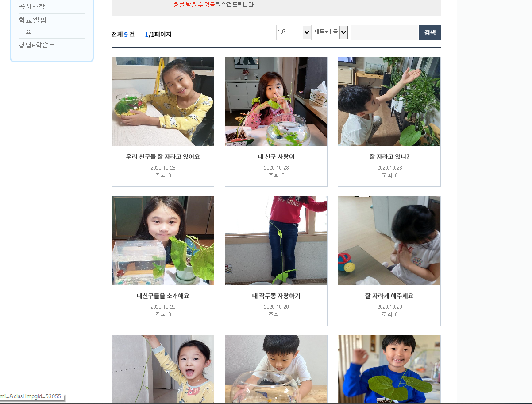
Task: Open photo of girl beside square fish tank
Action: [x=163, y=241]
